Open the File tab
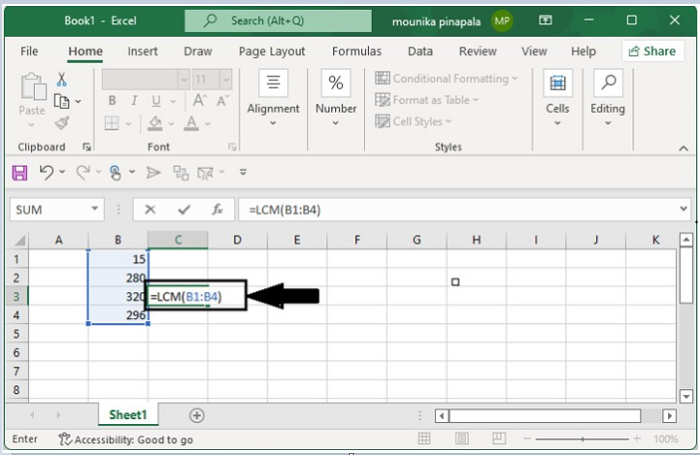The image size is (700, 455). [x=29, y=51]
